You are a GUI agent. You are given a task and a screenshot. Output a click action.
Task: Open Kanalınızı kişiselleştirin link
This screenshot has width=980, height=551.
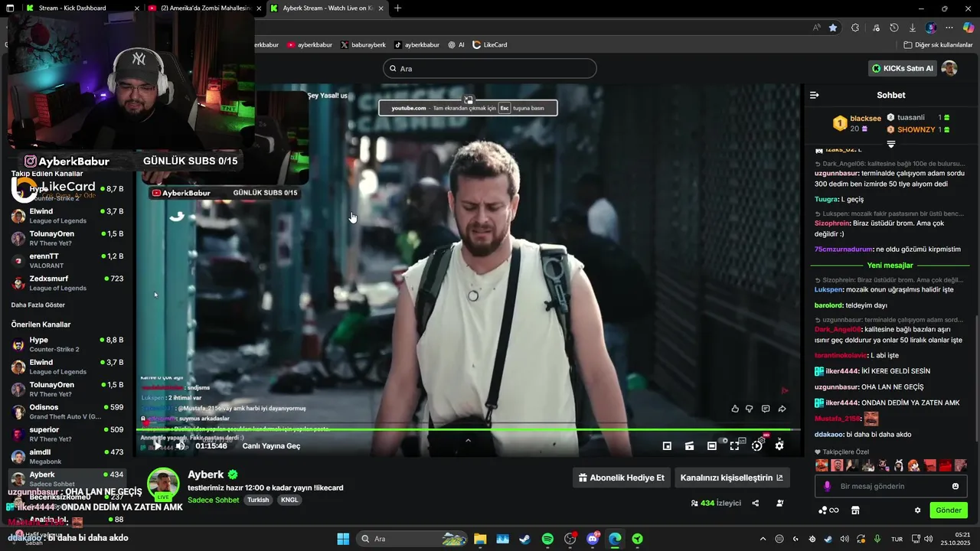pyautogui.click(x=732, y=478)
